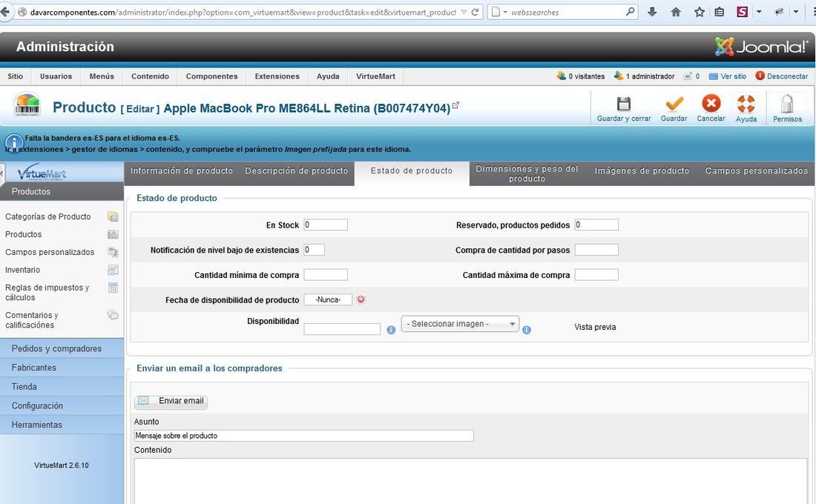Click the search magnifier in the browser search box
Image resolution: width=816 pixels, height=504 pixels.
[x=630, y=11]
